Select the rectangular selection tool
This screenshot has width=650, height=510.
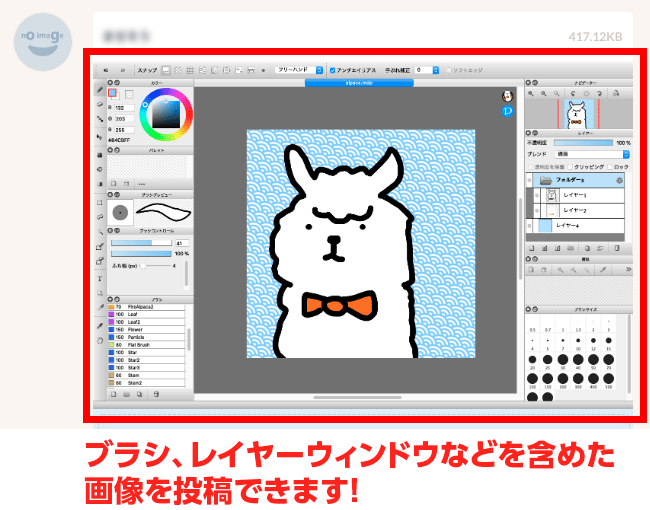click(100, 203)
